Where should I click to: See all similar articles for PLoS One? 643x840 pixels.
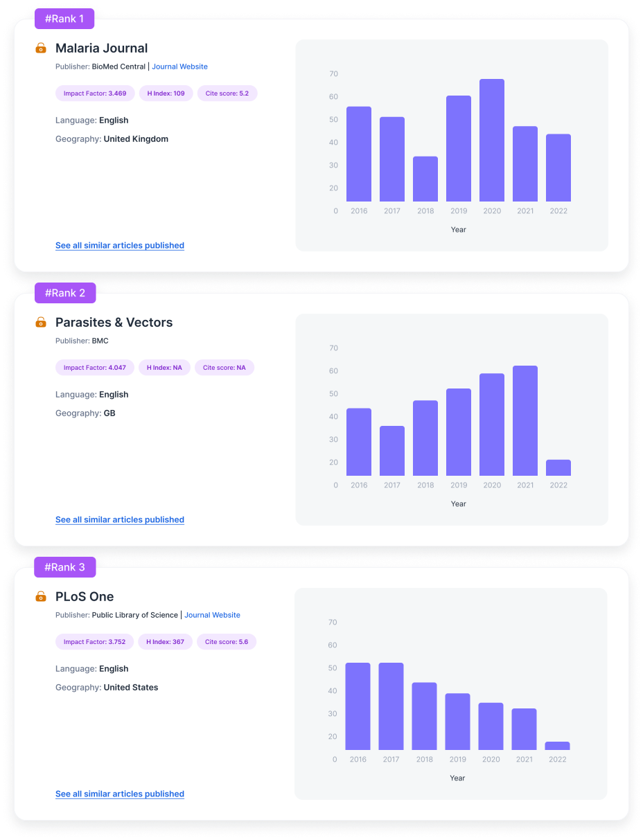point(120,794)
